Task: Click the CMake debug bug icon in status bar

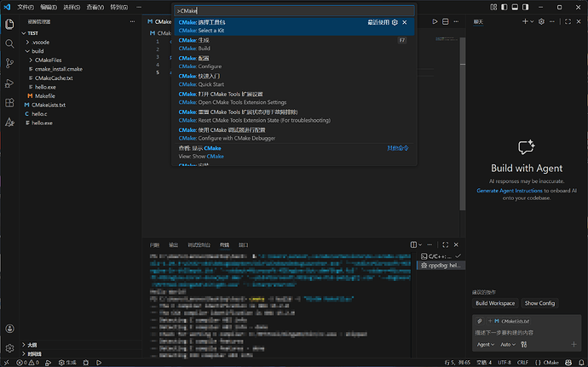Action: click(x=86, y=363)
